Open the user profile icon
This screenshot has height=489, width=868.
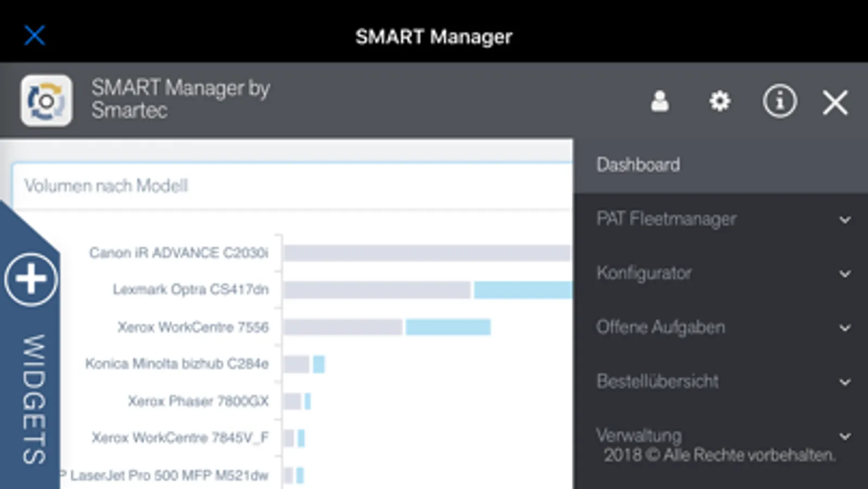[x=660, y=101]
